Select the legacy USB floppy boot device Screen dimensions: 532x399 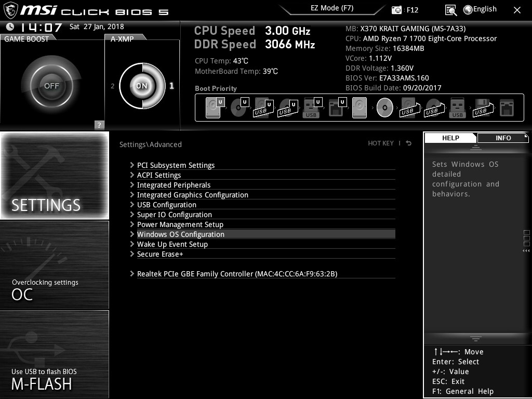pyautogui.click(x=483, y=108)
